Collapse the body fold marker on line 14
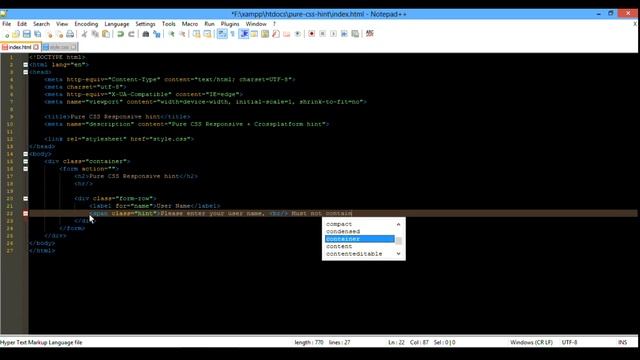This screenshot has height=360, width=640. (x=25, y=154)
